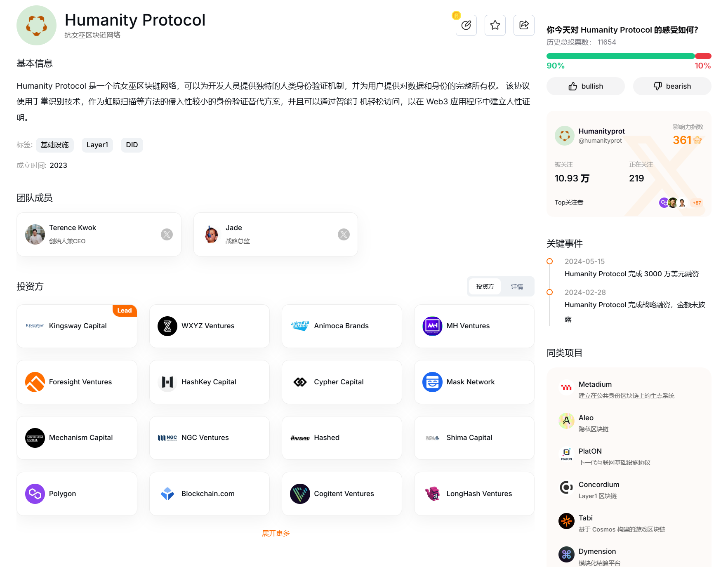
Task: Click the star favorite icon
Action: [495, 25]
